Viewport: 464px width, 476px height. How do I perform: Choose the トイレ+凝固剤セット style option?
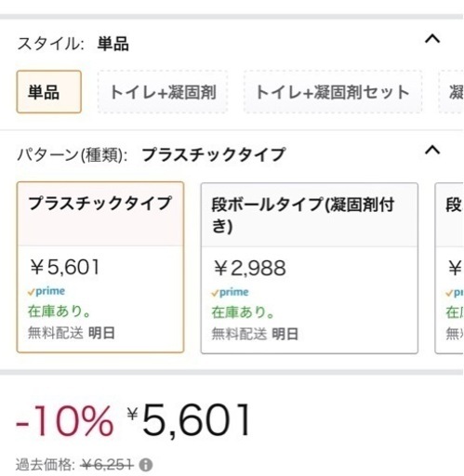pyautogui.click(x=333, y=92)
